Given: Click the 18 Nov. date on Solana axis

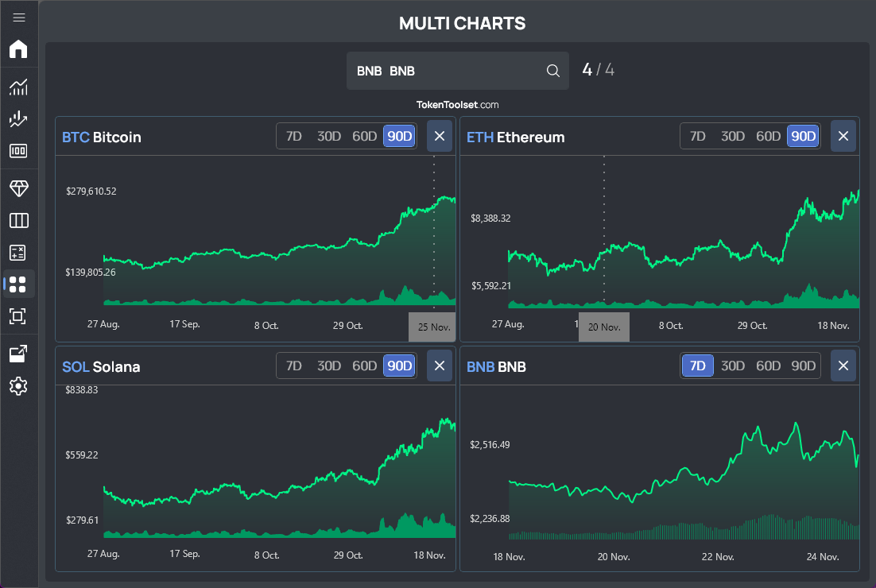Looking at the screenshot, I should (429, 555).
